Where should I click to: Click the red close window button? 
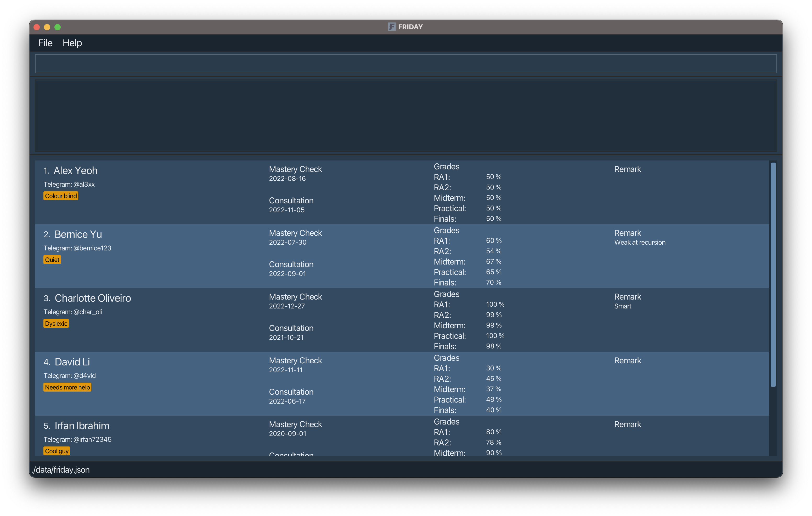tap(37, 27)
